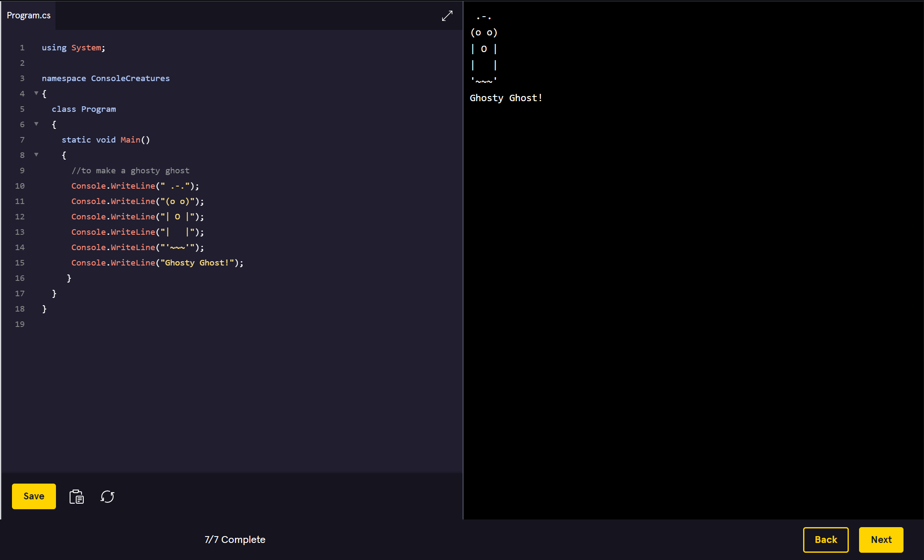Click the reset code refresh icon
The image size is (924, 560).
(107, 496)
